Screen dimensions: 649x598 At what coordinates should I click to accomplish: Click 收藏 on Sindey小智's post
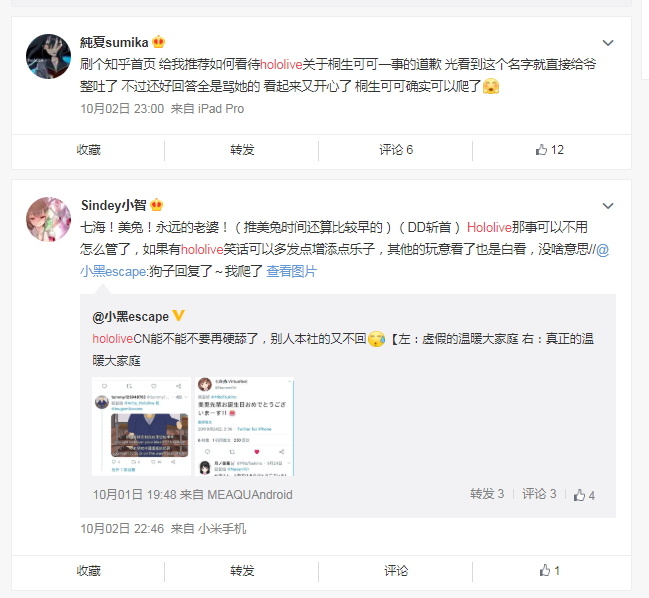pos(89,571)
